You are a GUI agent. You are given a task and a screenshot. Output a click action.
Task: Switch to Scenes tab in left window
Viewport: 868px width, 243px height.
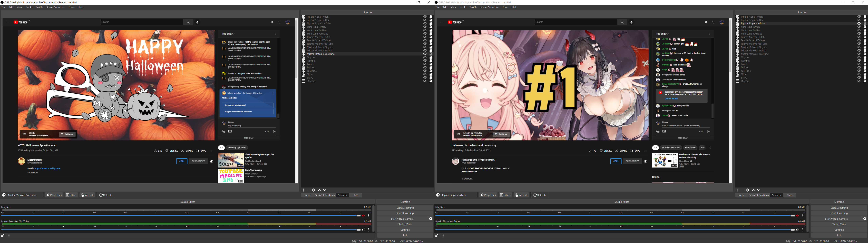pos(307,195)
